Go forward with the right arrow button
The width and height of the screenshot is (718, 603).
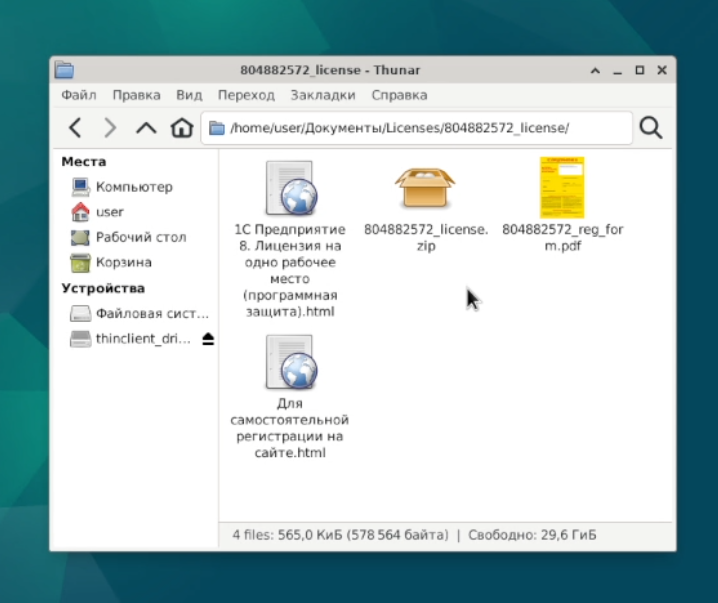(110, 128)
